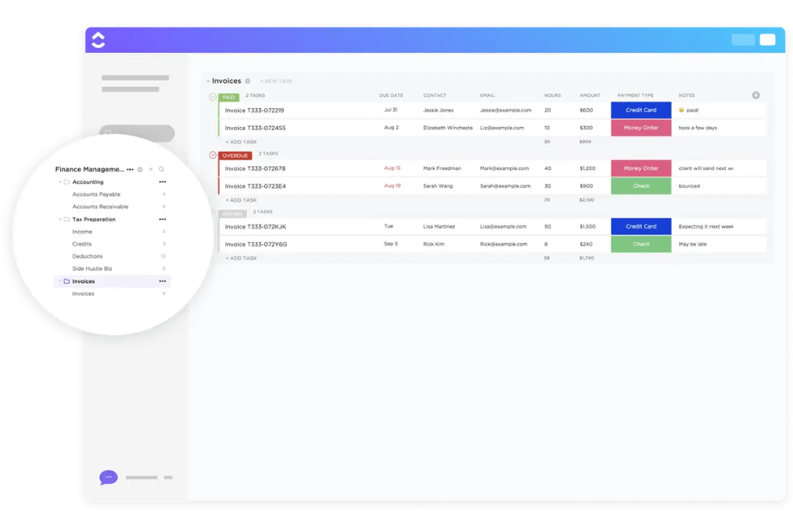
Task: Open the Finance Management space ellipsis menu
Action: pos(130,169)
